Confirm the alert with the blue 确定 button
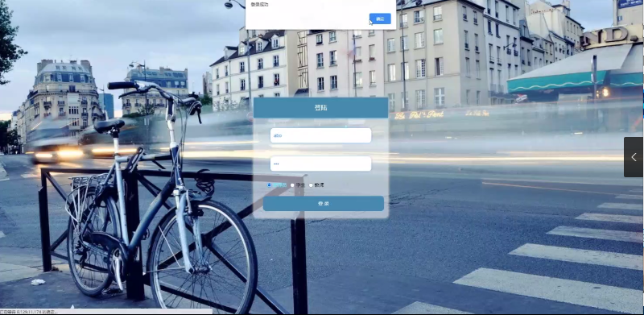This screenshot has height=315, width=644. pos(380,19)
